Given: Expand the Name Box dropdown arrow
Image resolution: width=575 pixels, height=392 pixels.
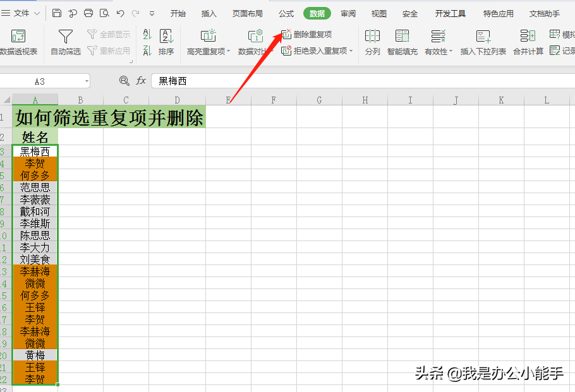Looking at the screenshot, I should [x=87, y=81].
